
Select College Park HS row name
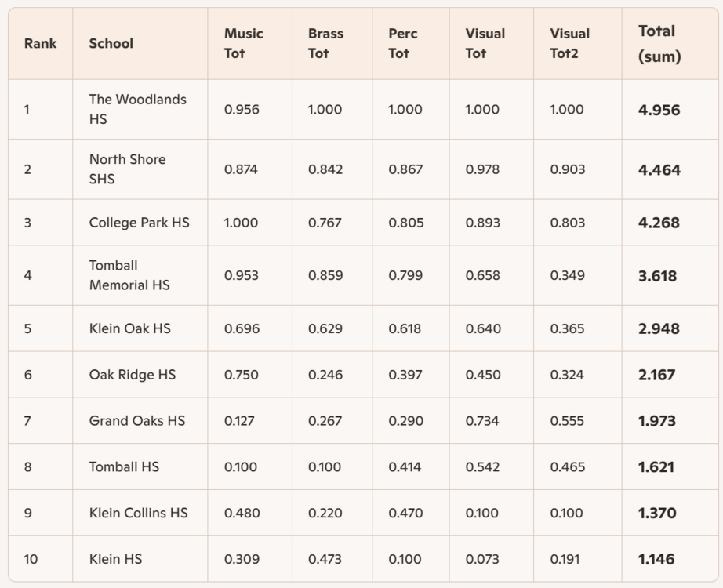pyautogui.click(x=140, y=223)
